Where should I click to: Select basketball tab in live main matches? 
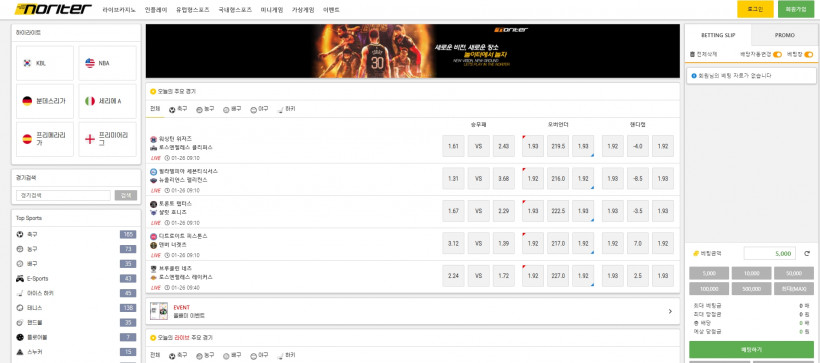coord(205,356)
